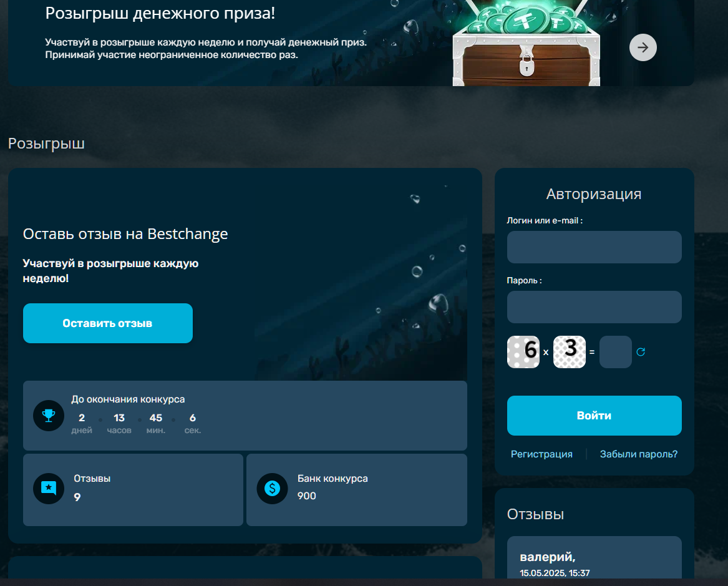728x586 pixels.
Task: Open the Регистрация link
Action: 541,454
